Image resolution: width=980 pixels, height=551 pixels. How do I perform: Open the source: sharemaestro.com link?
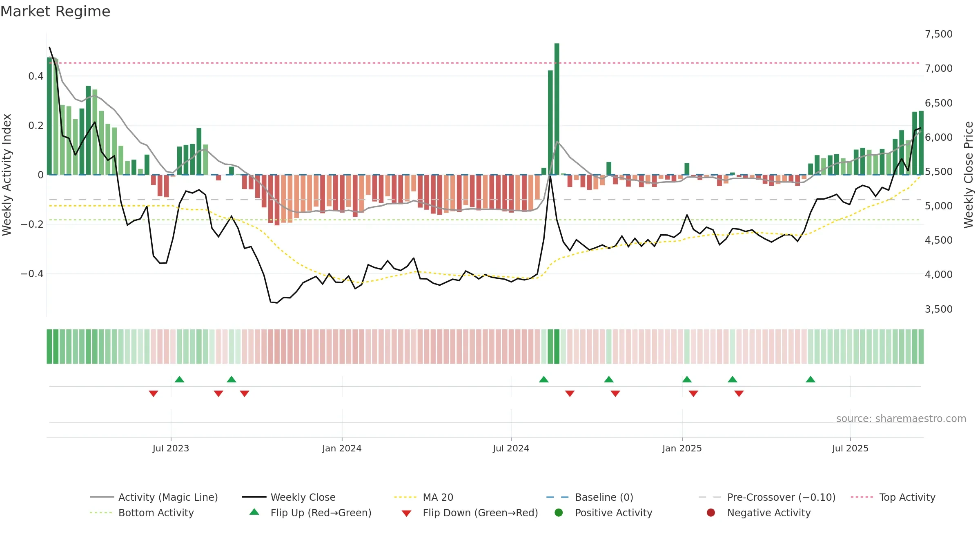point(901,419)
